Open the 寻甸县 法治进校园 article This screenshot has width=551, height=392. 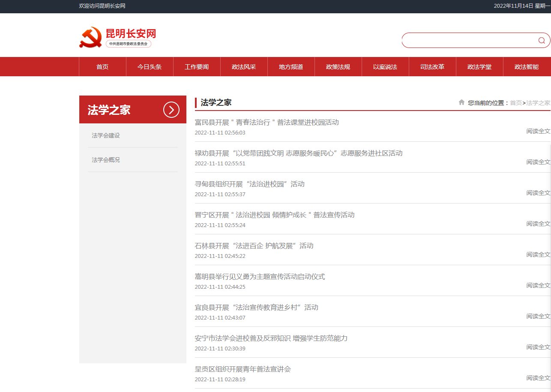pos(249,184)
